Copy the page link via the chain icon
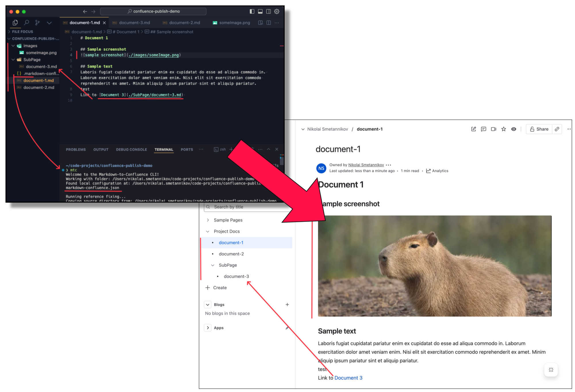Image resolution: width=575 pixels, height=392 pixels. coord(557,129)
